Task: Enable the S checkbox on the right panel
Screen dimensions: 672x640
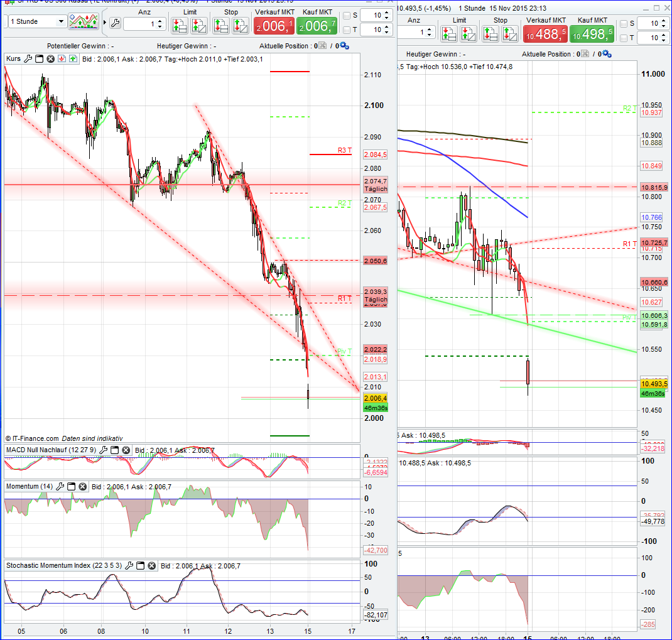Action: click(624, 23)
